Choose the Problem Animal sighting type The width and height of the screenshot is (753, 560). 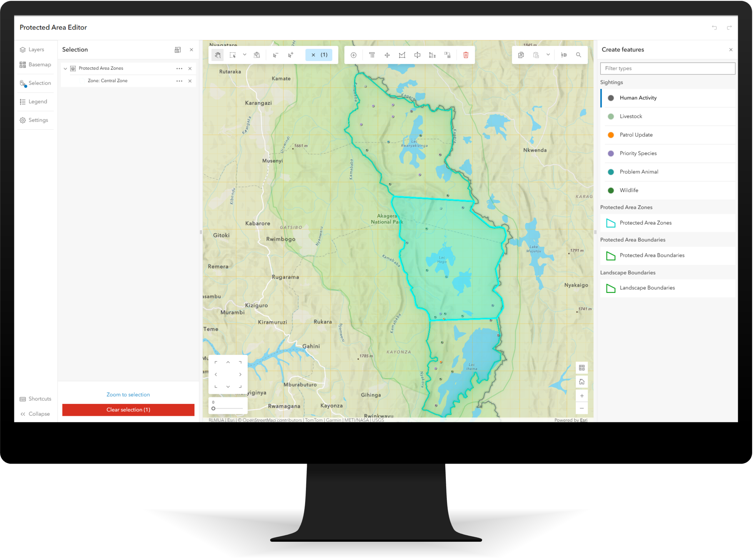point(639,171)
